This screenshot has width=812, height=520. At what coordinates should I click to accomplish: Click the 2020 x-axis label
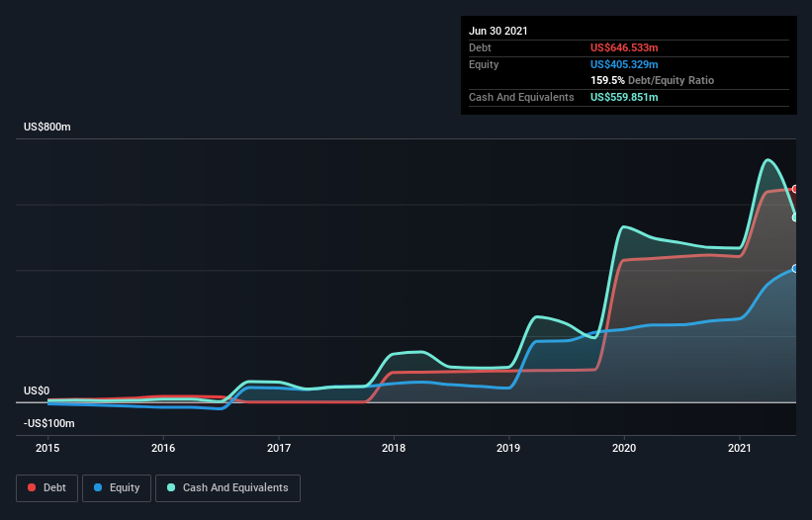624,448
